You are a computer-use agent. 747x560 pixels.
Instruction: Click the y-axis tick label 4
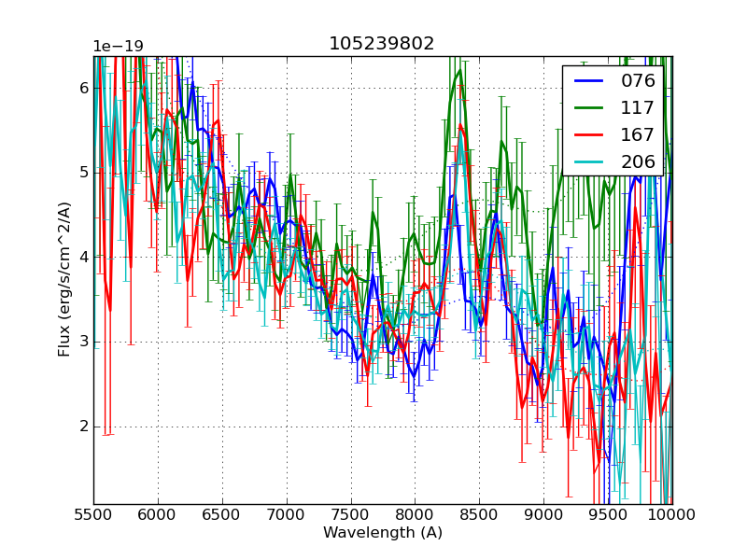[x=84, y=257]
